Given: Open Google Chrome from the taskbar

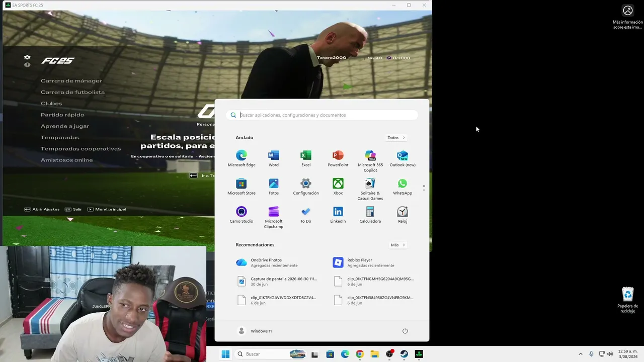Looking at the screenshot, I should pyautogui.click(x=360, y=354).
